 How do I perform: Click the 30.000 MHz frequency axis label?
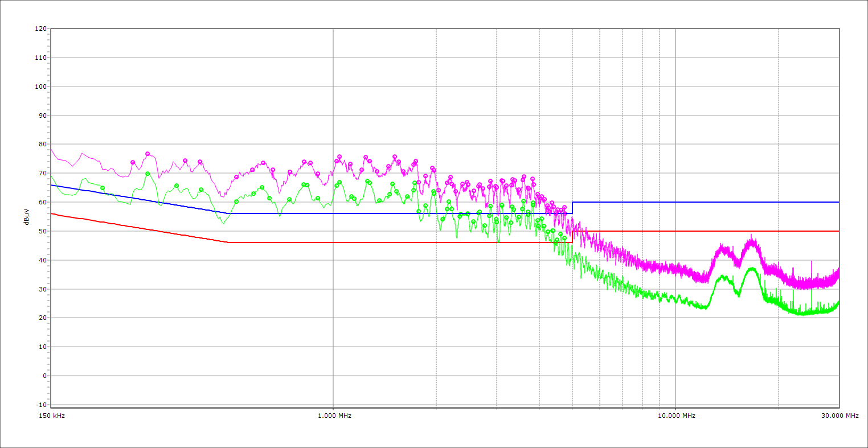(x=840, y=416)
